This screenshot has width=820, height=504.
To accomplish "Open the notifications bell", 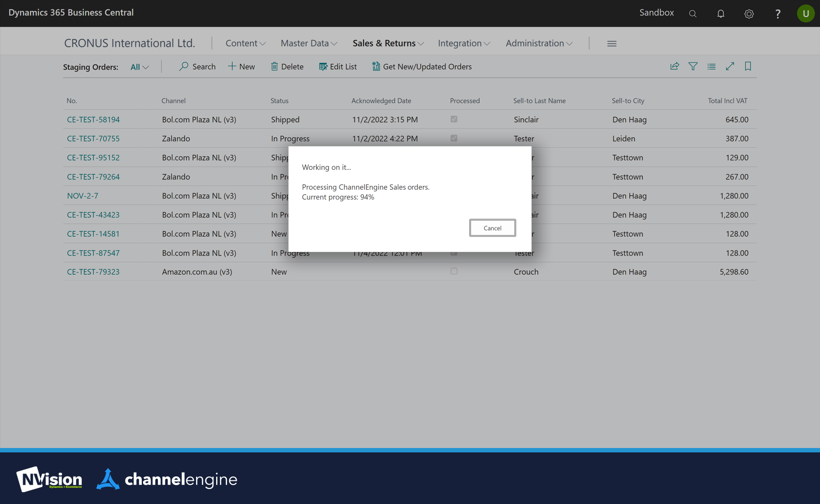I will coord(721,14).
